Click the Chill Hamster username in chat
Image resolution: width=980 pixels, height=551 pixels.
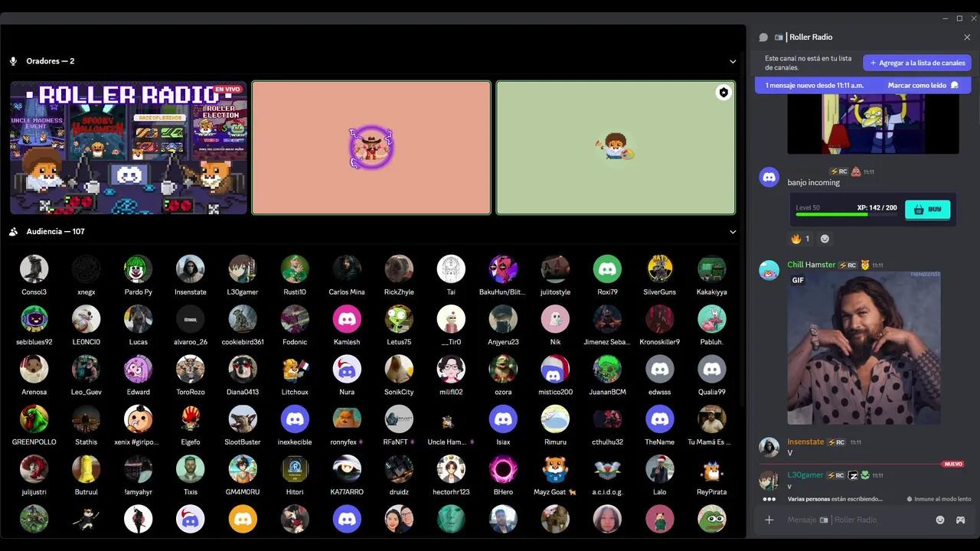pos(811,265)
